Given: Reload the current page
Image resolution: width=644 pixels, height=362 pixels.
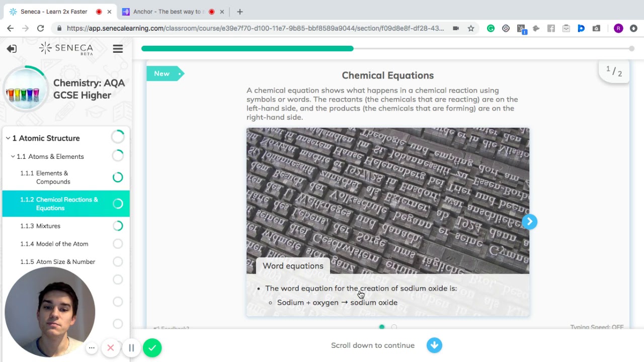Looking at the screenshot, I should pyautogui.click(x=41, y=28).
